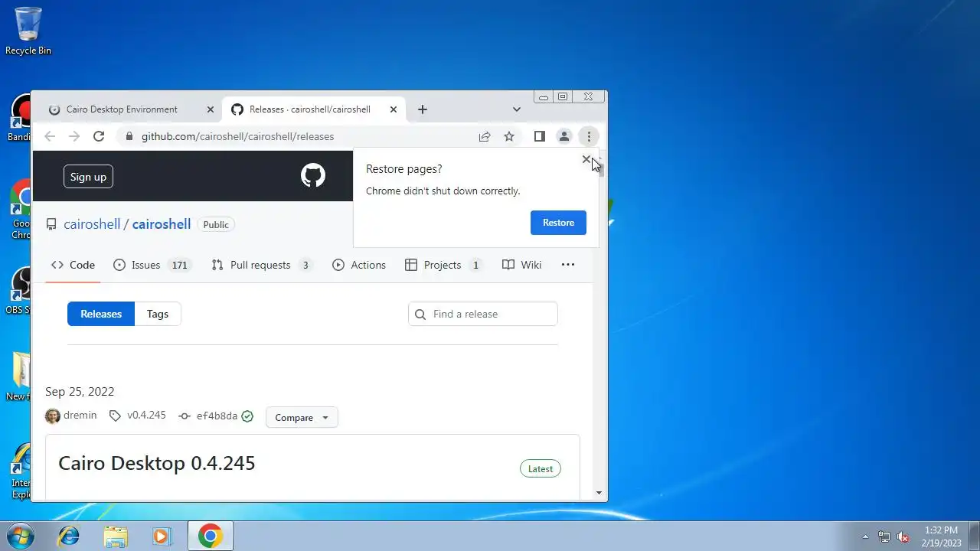Screen dimensions: 980x551
Task: Select the Releases toggle button
Action: [x=101, y=314]
